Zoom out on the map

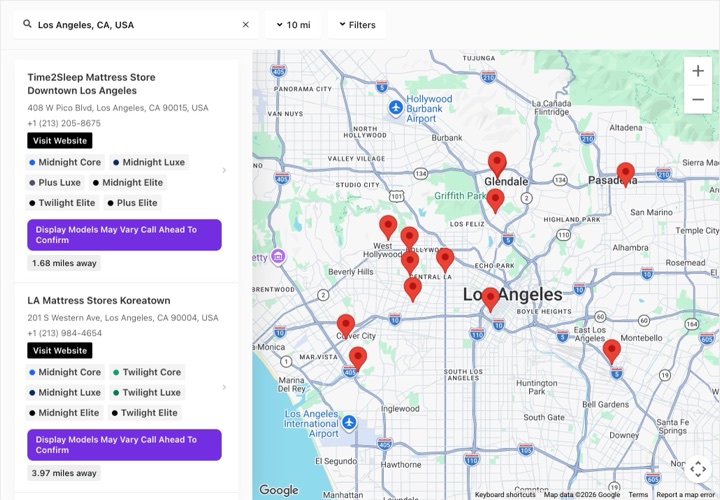[698, 99]
